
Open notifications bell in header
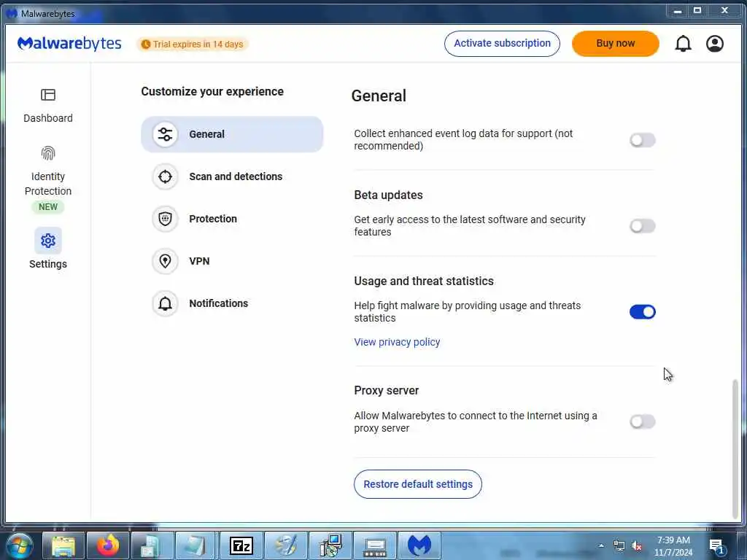(x=683, y=44)
